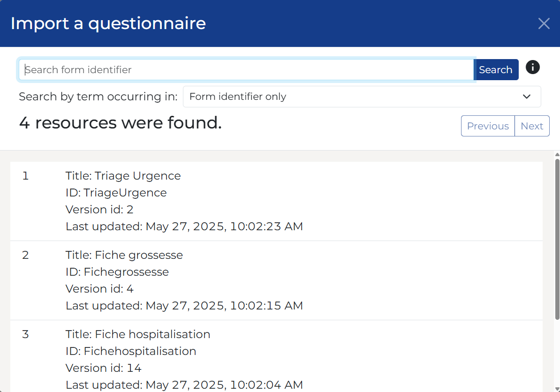Click the ID TriageUrgence line

point(116,193)
